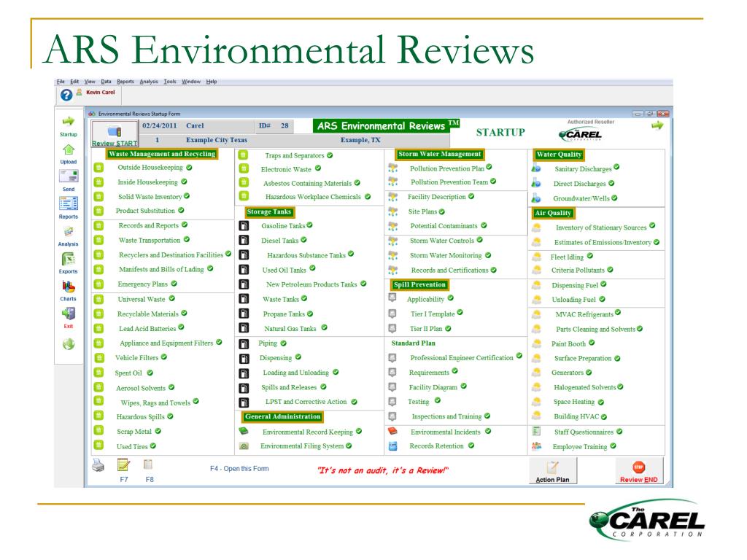
Task: Select the Waste Management and Recycling header
Action: point(162,154)
